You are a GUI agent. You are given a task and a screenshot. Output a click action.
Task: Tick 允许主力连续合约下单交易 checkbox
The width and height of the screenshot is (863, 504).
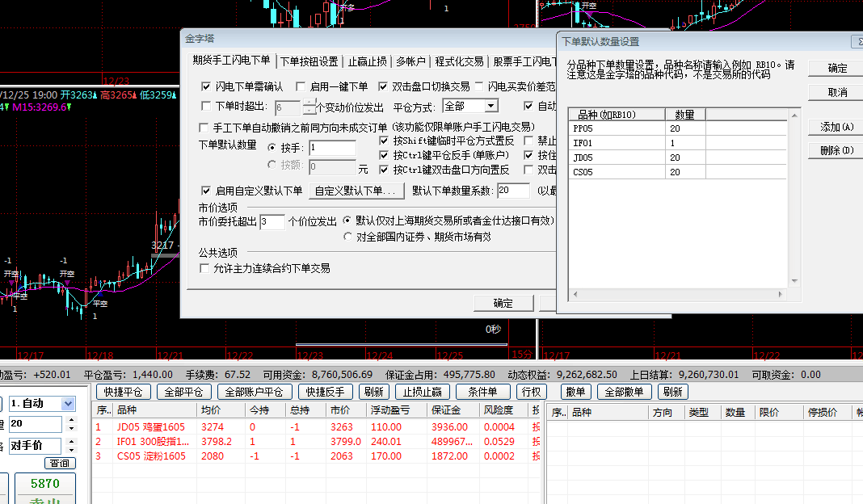click(x=204, y=268)
